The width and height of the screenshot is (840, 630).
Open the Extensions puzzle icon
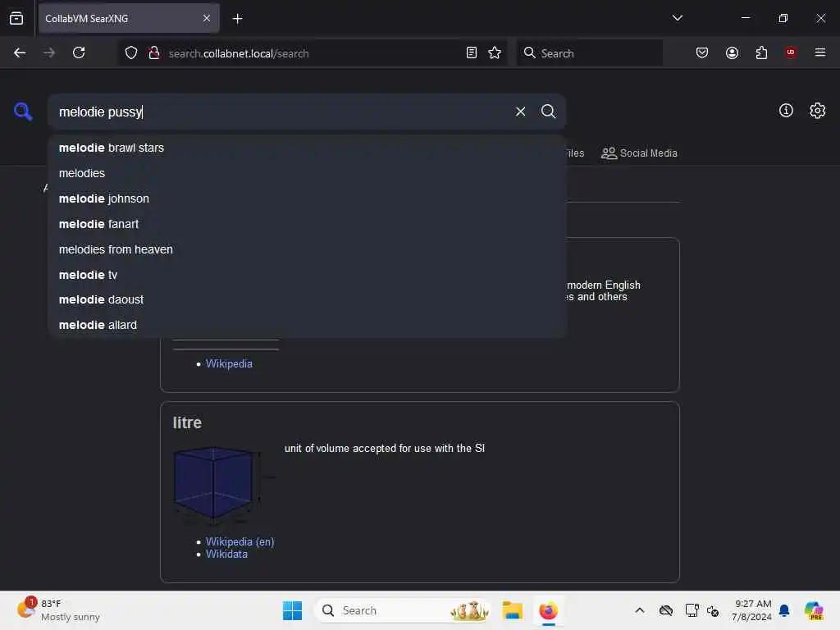pos(761,52)
